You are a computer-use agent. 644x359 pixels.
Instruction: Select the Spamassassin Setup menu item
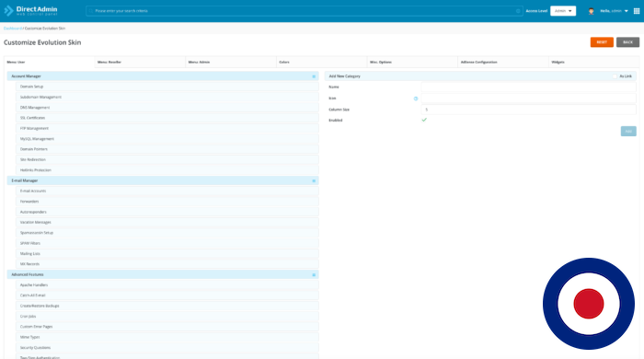[167, 233]
